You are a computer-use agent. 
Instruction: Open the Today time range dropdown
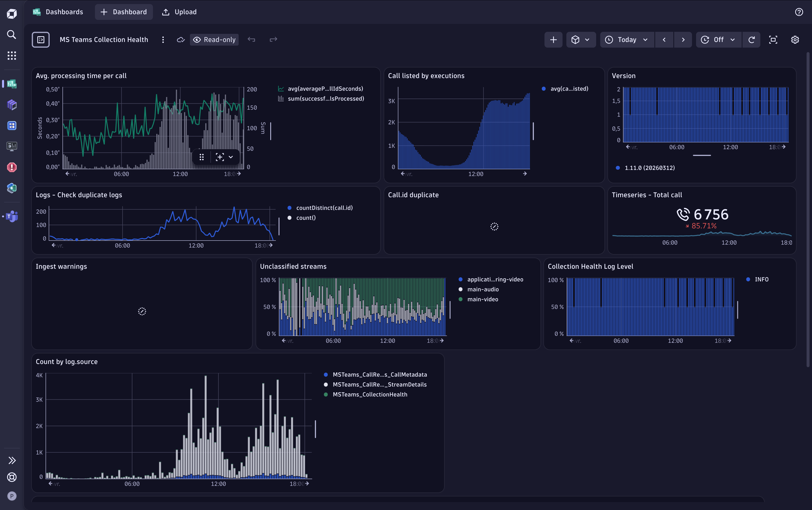click(626, 39)
